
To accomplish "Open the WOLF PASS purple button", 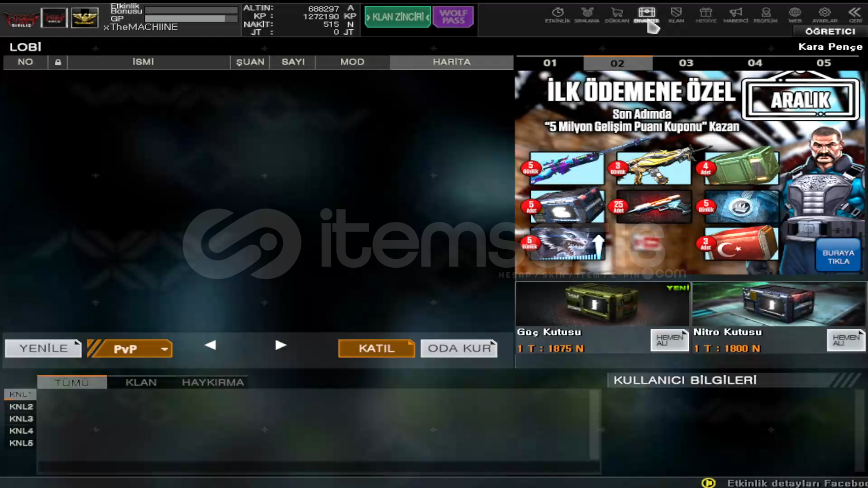I will 453,17.
